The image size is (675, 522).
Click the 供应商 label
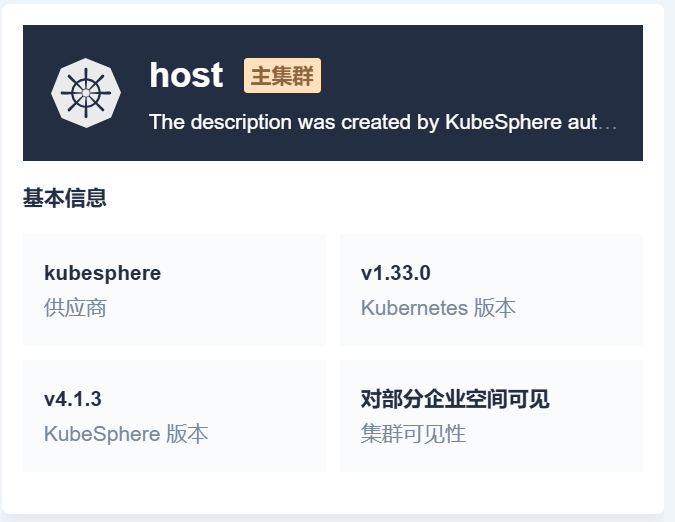[75, 308]
